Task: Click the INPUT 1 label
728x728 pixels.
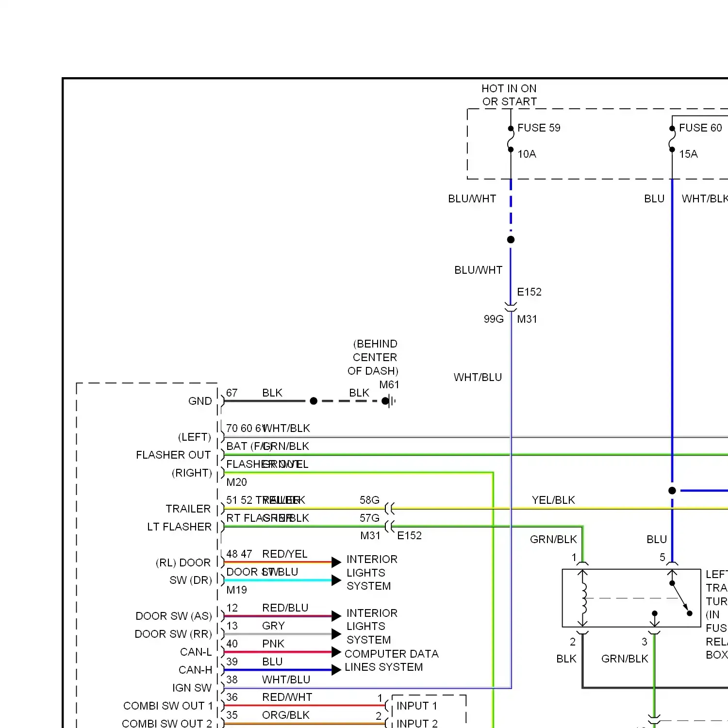Action: (x=417, y=706)
